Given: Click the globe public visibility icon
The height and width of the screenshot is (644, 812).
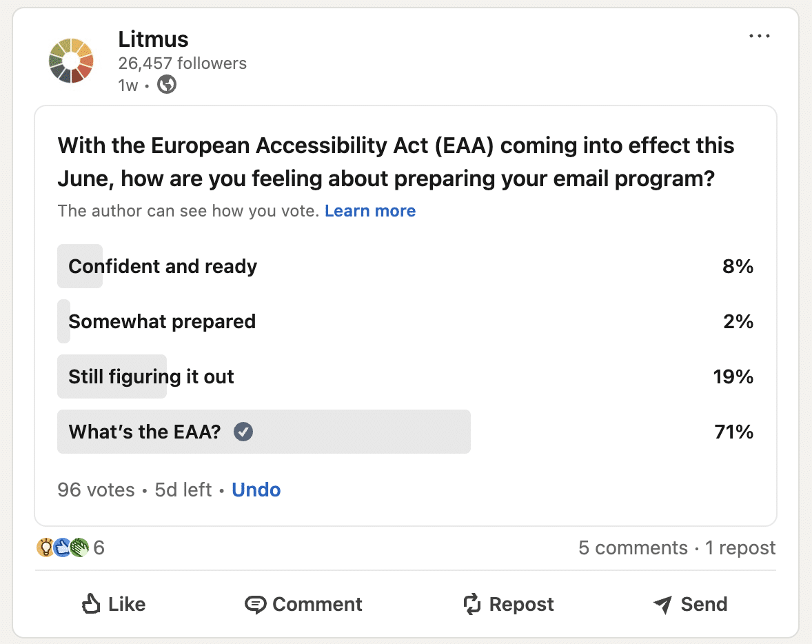Looking at the screenshot, I should click(166, 85).
